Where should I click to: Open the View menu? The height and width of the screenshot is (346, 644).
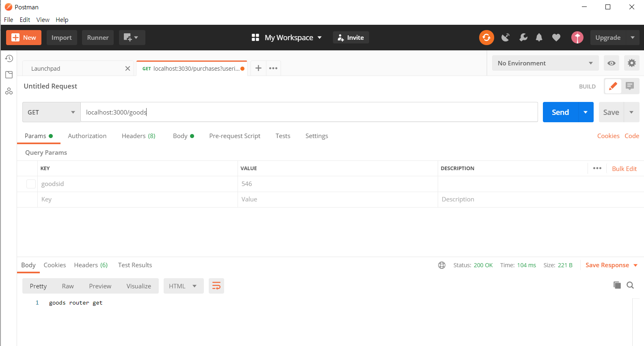pyautogui.click(x=43, y=19)
